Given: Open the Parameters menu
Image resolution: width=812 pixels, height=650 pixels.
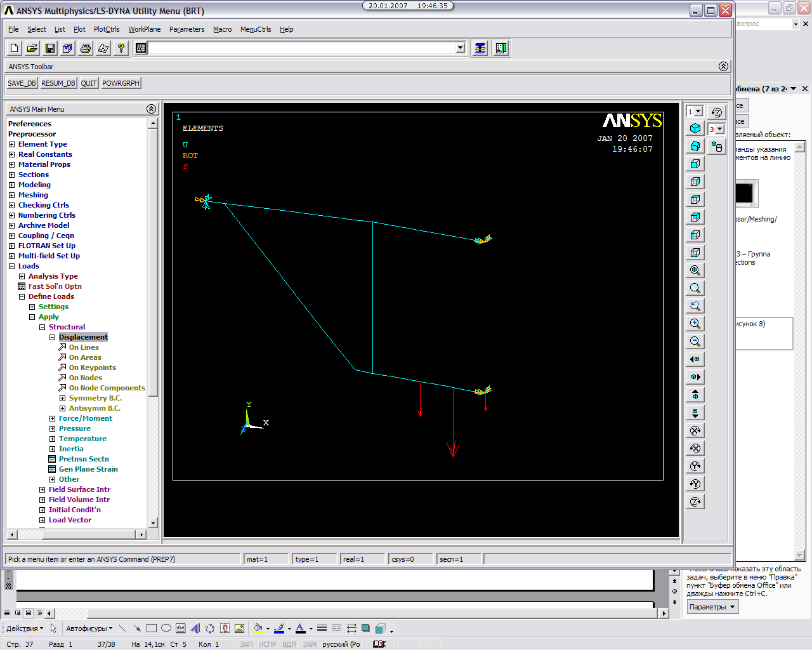Looking at the screenshot, I should (187, 29).
